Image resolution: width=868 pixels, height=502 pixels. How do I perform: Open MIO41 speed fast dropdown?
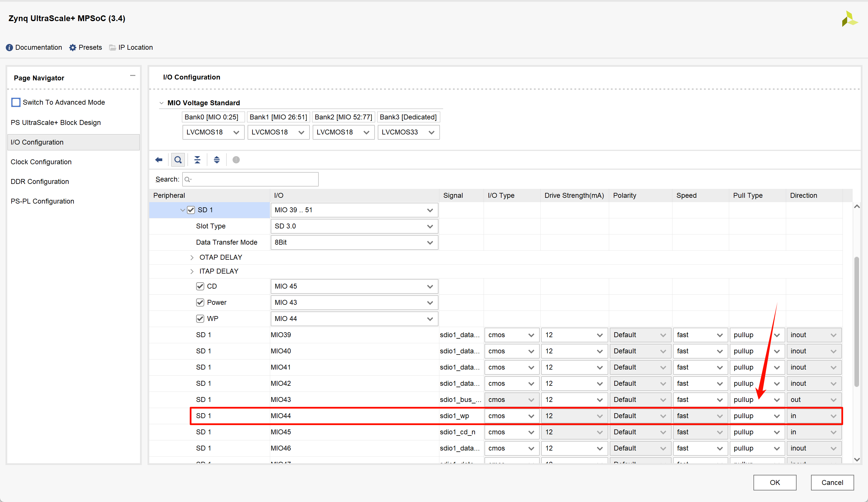[x=700, y=367]
